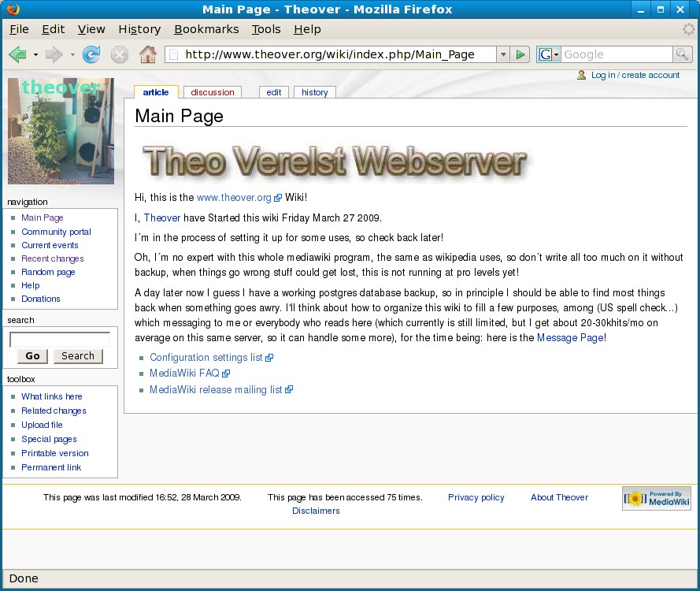Open Donations link
The image size is (700, 591).
click(41, 299)
